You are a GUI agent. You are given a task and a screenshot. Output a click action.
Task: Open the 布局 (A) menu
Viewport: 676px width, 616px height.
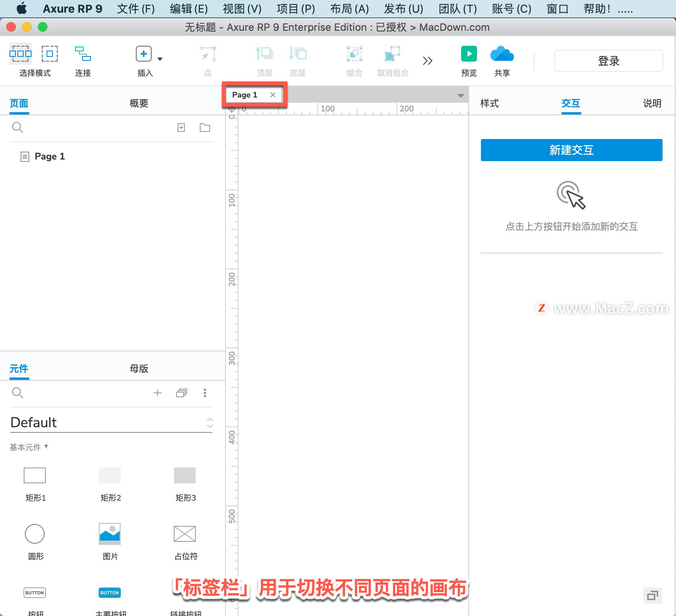pyautogui.click(x=349, y=9)
